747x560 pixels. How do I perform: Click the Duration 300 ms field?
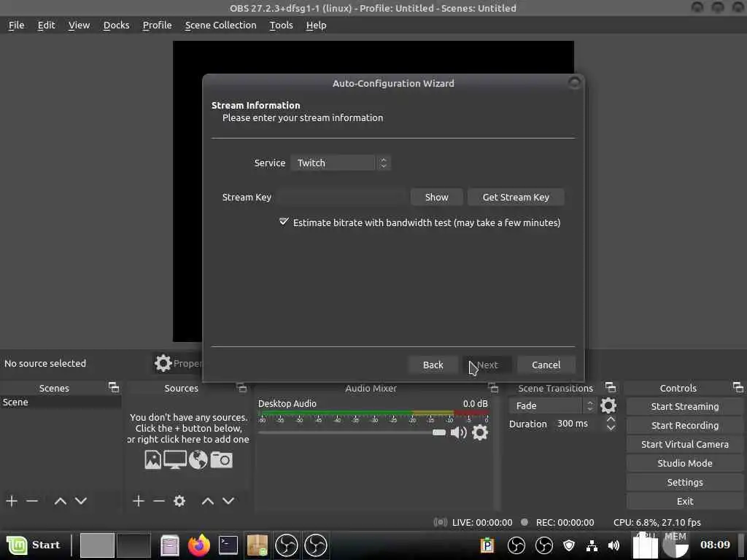point(578,424)
